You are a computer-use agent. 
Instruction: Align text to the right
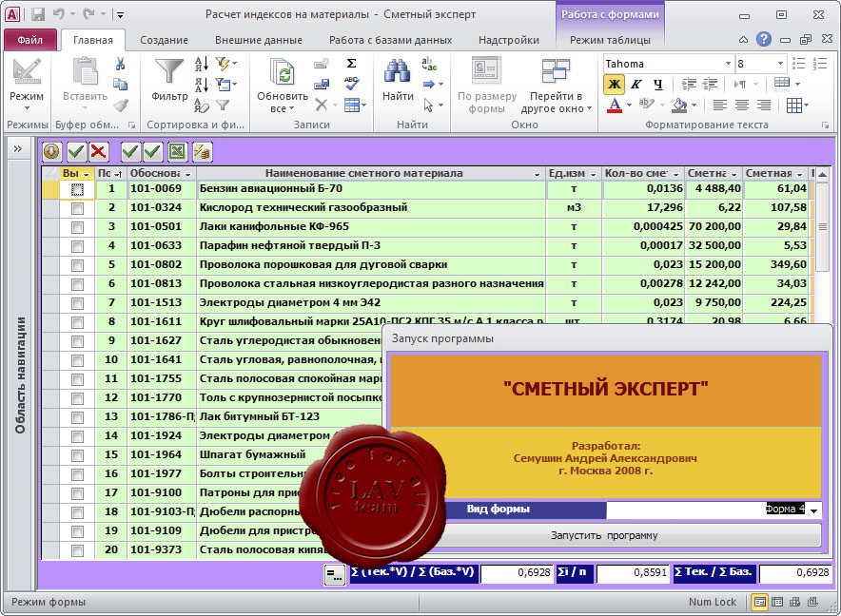764,106
